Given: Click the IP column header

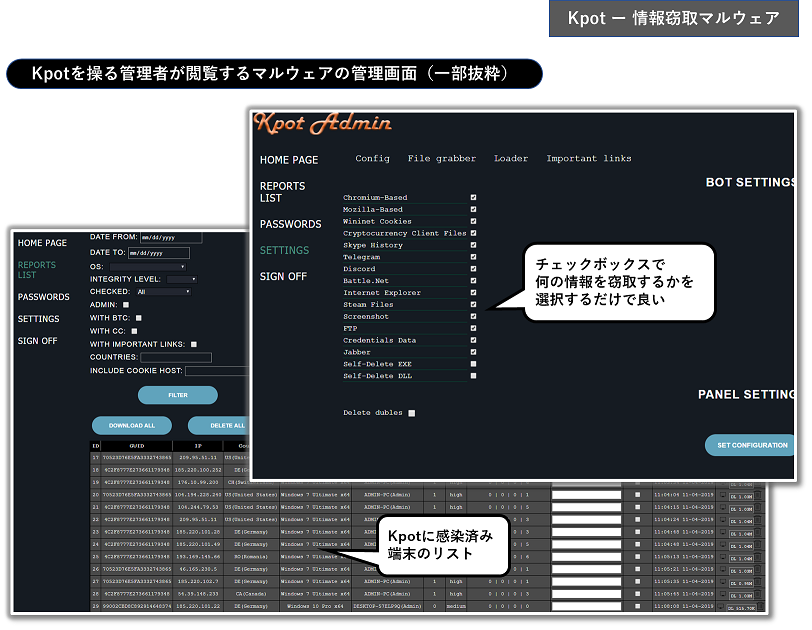Looking at the screenshot, I should coord(198,446).
